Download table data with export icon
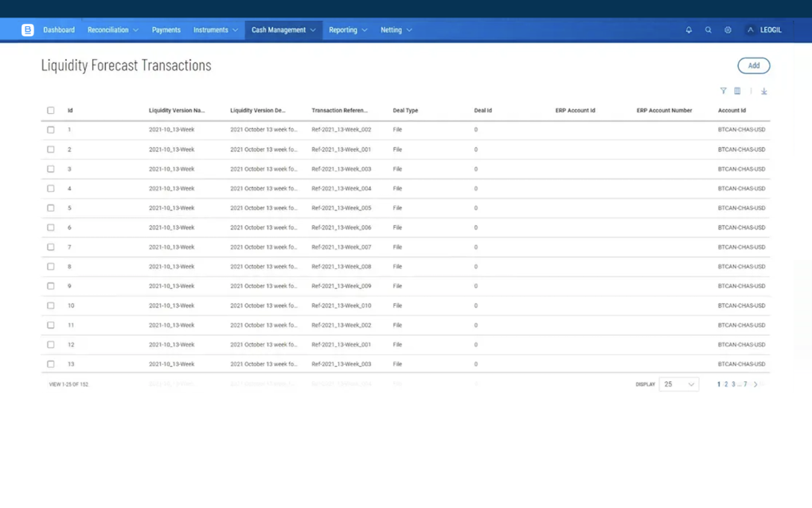Screen dimensions: 812x508 point(763,92)
